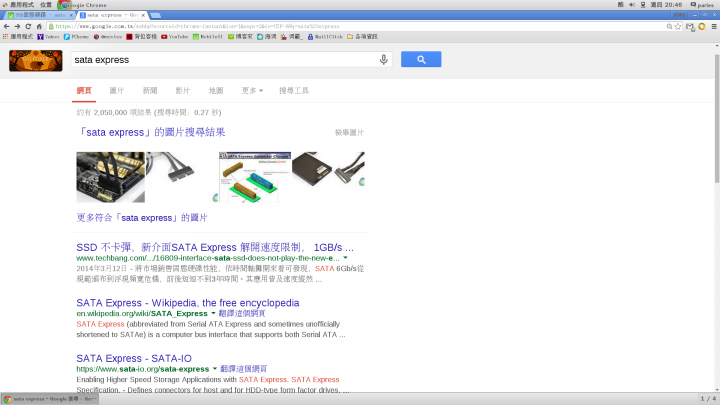Viewport: 720px width, 405px height.
Task: Expand the 各項資訊 bookmarks folder
Action: [x=362, y=36]
